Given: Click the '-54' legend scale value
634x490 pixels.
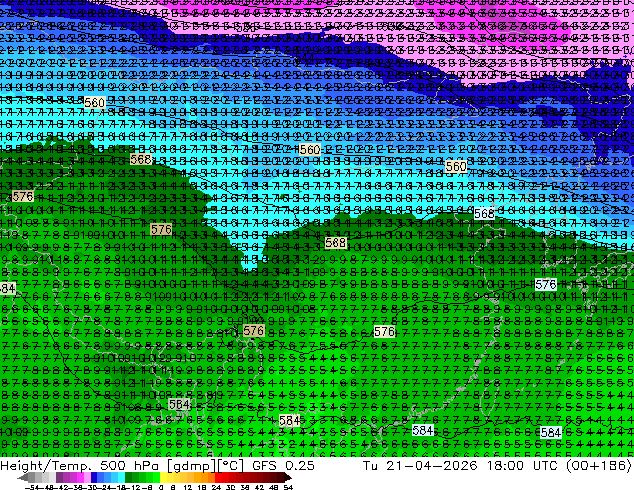Looking at the screenshot, I should coord(32,487).
